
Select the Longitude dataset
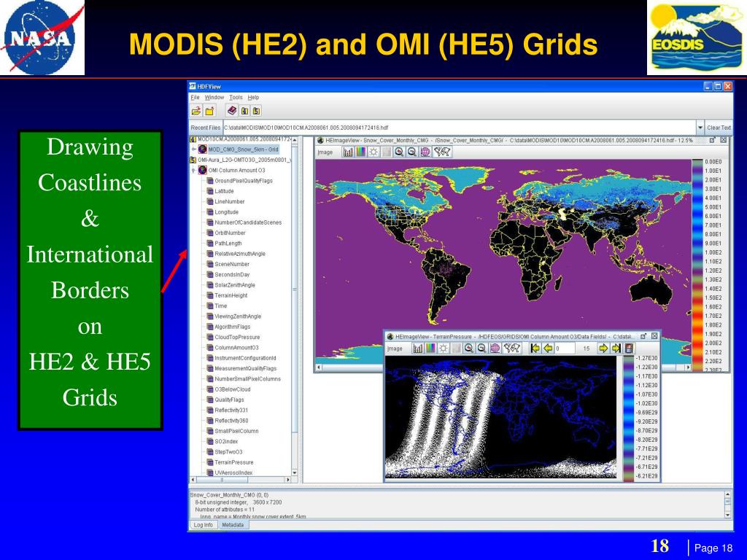[226, 212]
